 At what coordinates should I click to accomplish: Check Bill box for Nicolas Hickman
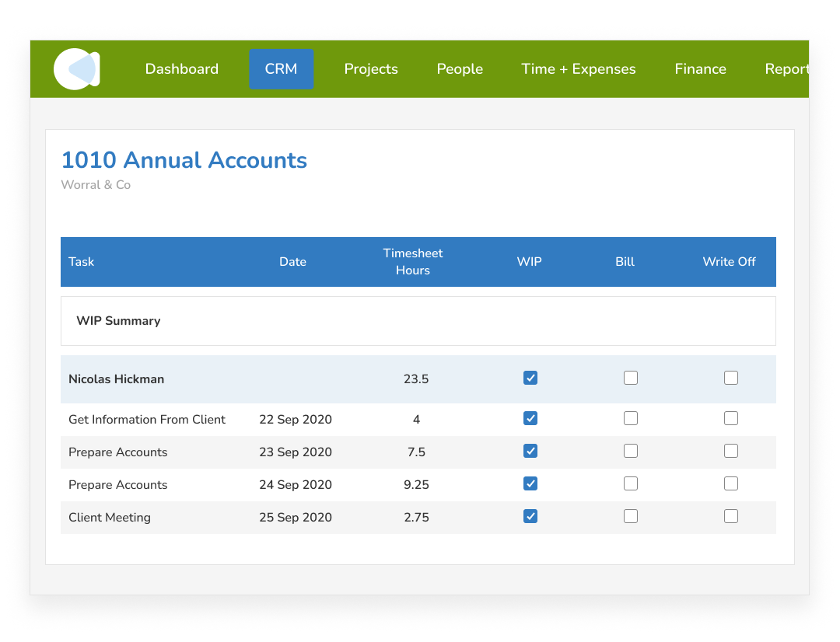pyautogui.click(x=631, y=379)
